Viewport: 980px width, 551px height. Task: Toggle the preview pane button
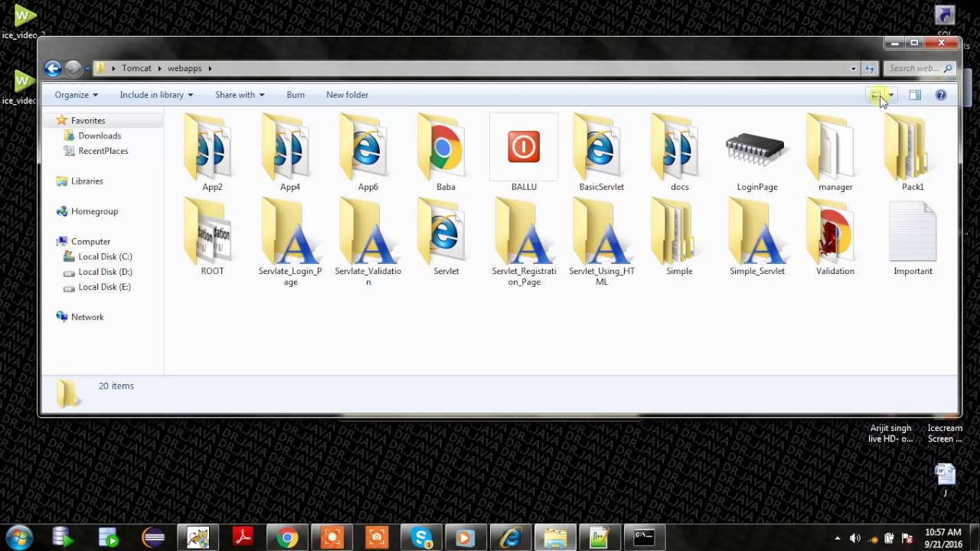915,95
